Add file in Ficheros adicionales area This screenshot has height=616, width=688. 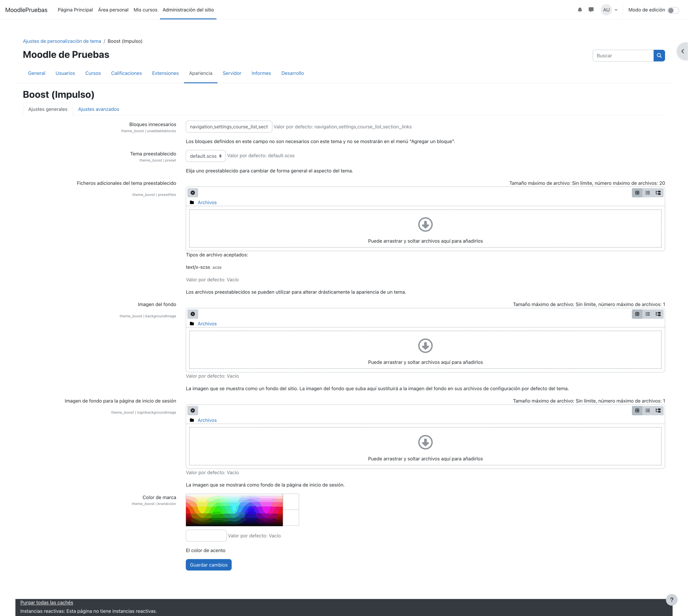pos(193,193)
